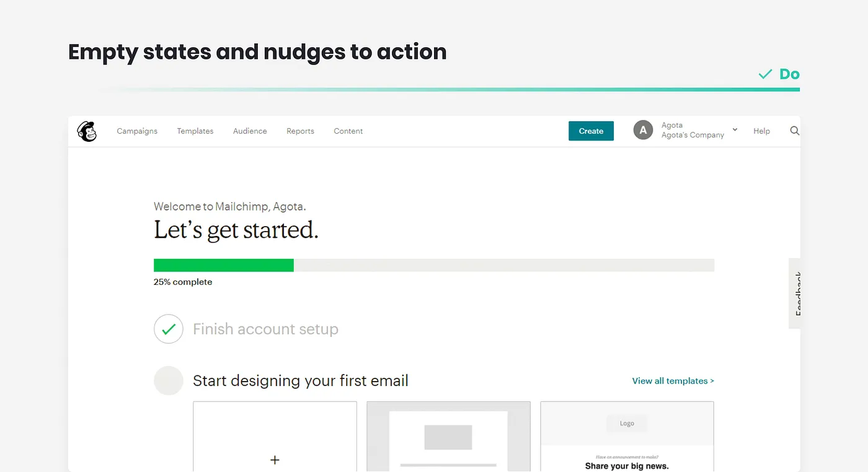Select the empty circle beside Start designing
This screenshot has height=472, width=868.
[169, 380]
